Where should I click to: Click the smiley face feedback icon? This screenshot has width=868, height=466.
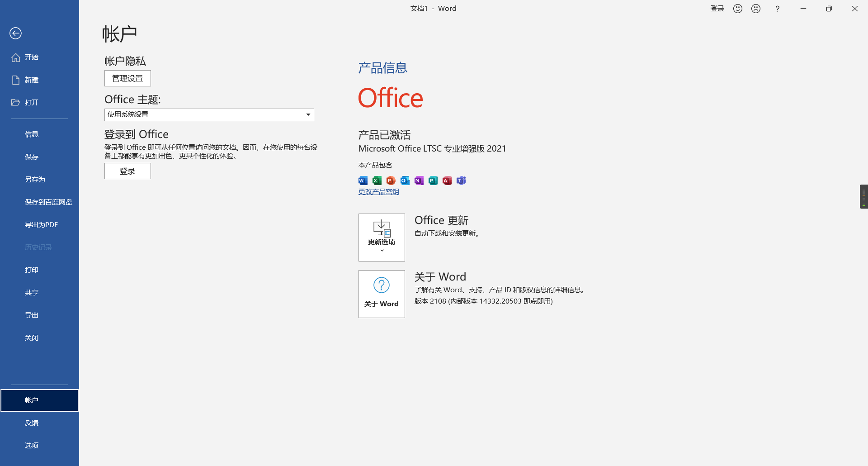coord(738,9)
